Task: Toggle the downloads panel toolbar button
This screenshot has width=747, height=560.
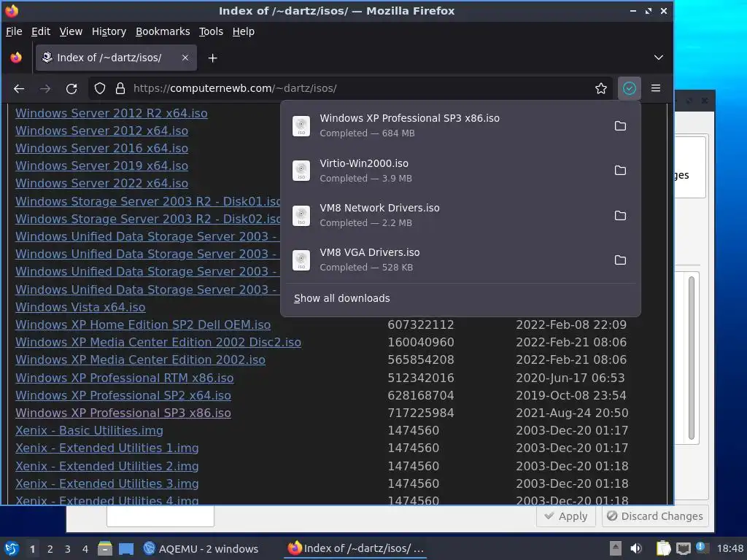Action: point(630,88)
